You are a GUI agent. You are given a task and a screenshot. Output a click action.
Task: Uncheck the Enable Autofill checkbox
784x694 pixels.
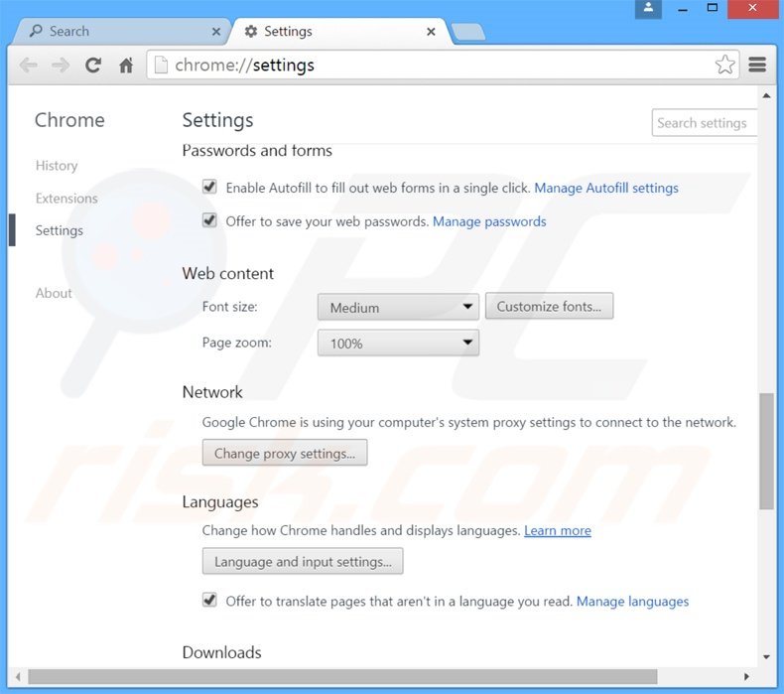coord(209,187)
